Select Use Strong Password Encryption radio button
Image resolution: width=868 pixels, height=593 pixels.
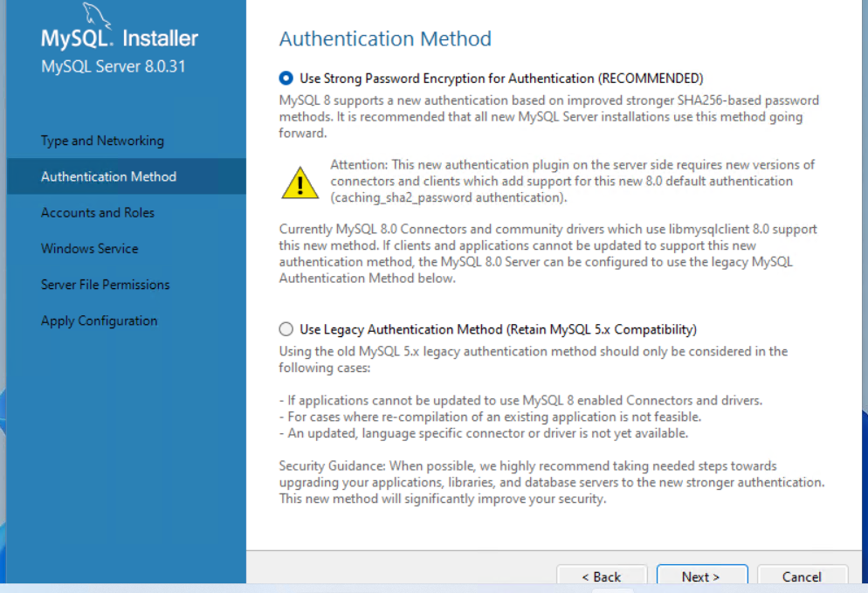[286, 79]
